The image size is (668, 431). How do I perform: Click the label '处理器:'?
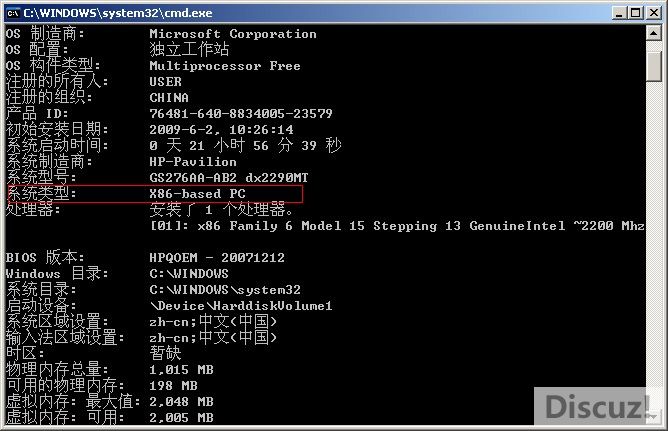(33, 210)
